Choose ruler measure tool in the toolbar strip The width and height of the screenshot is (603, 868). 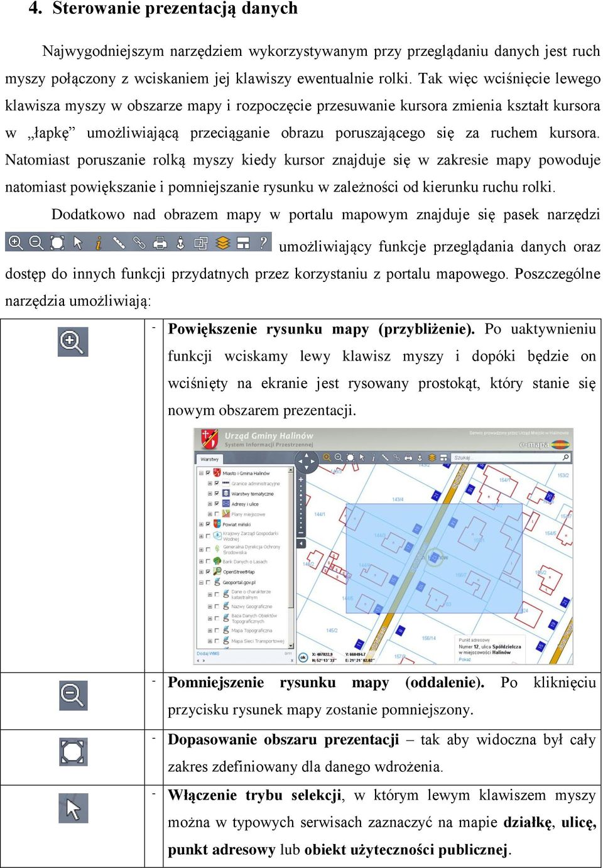[x=119, y=242]
